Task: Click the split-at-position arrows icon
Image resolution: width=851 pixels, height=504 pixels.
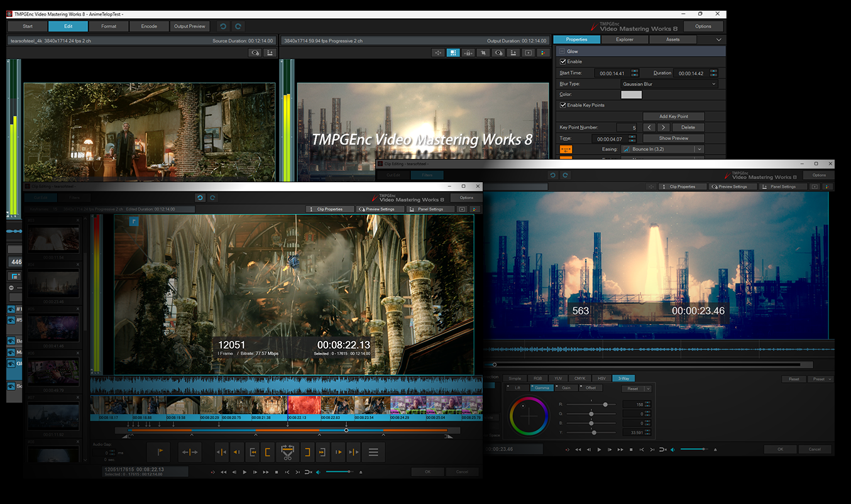Action: pyautogui.click(x=190, y=452)
